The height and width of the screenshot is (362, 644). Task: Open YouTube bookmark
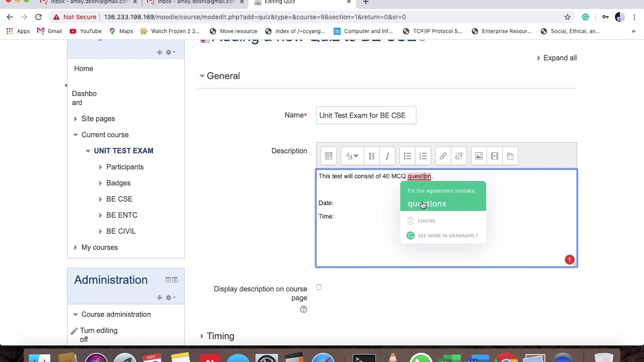[86, 31]
